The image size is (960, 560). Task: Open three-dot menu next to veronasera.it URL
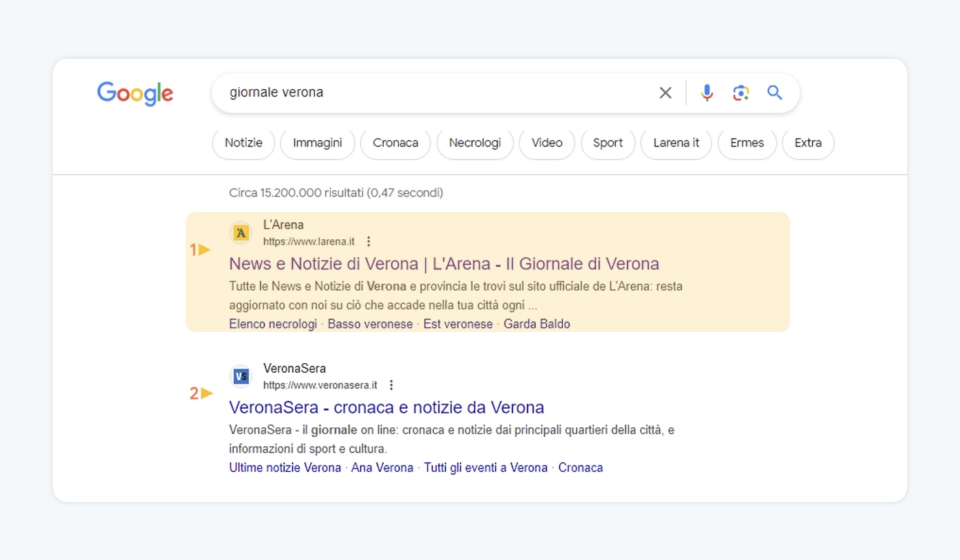point(391,385)
